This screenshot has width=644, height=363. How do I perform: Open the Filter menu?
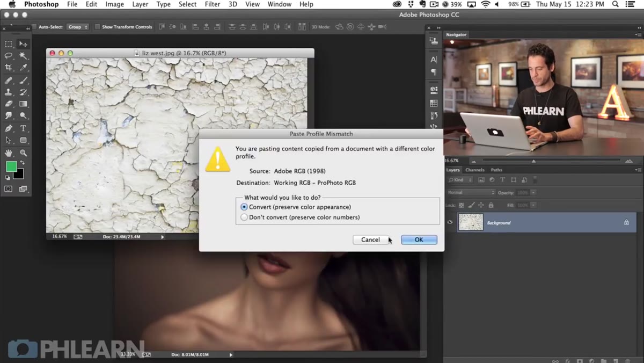point(213,4)
